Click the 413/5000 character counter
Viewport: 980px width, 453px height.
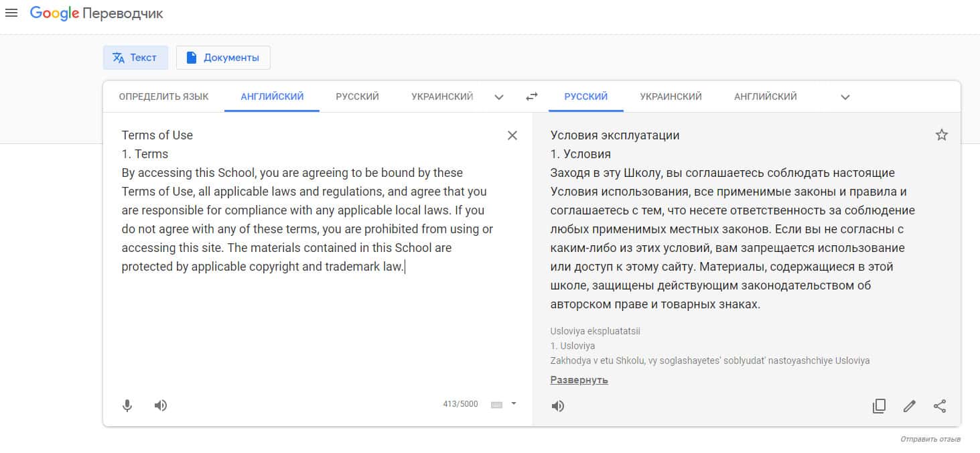pyautogui.click(x=461, y=404)
